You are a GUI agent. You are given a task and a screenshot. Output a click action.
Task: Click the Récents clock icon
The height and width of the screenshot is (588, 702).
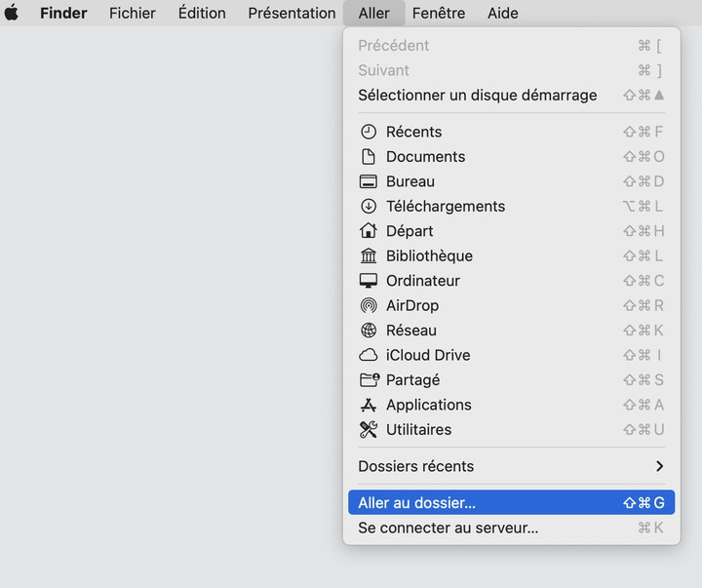(368, 132)
